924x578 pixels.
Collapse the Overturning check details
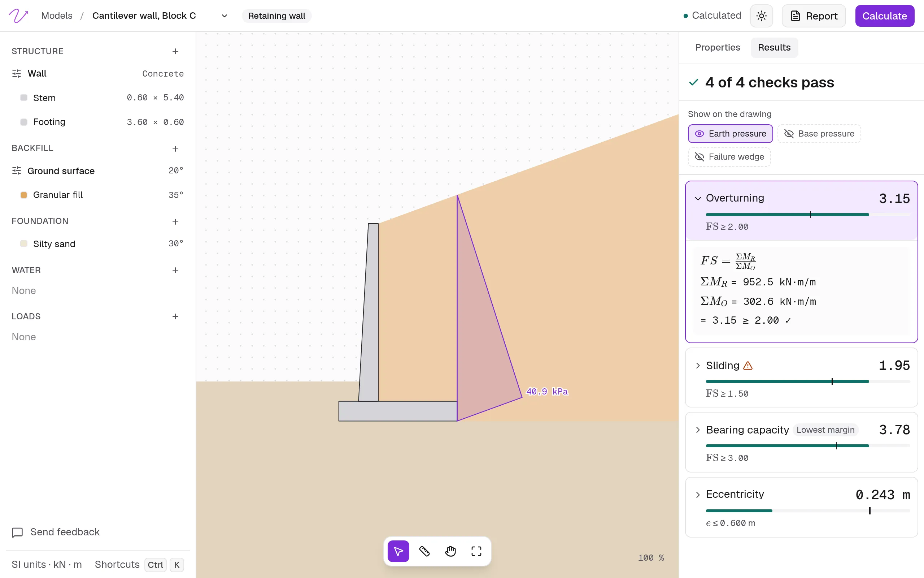[x=698, y=198]
